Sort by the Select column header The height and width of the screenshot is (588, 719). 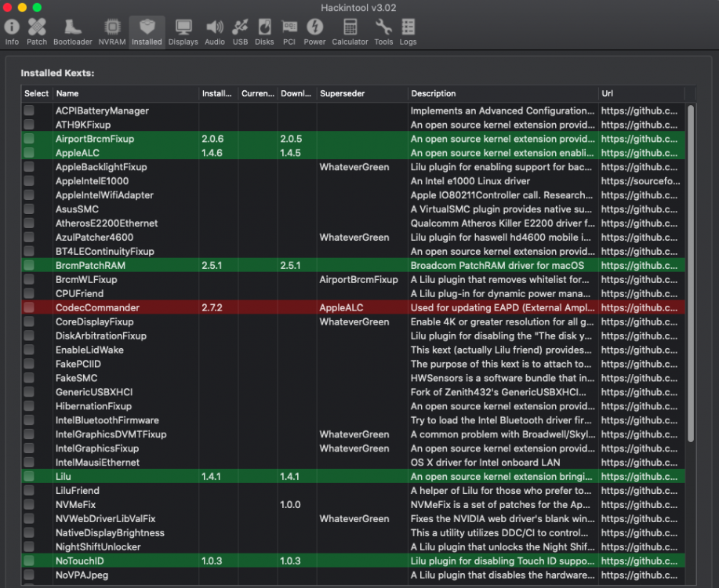37,93
